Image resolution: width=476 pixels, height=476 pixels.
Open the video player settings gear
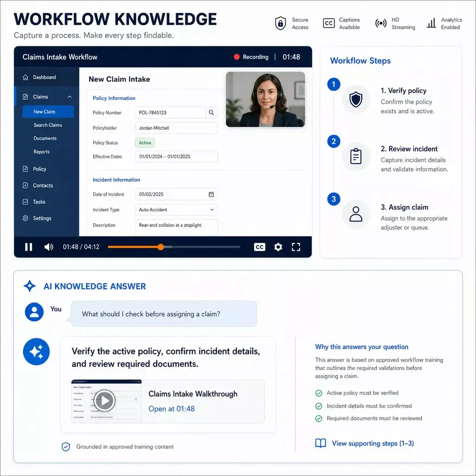click(278, 247)
